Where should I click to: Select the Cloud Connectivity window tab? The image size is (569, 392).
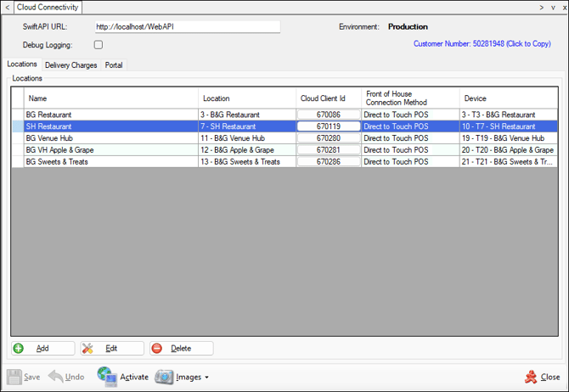pos(48,8)
